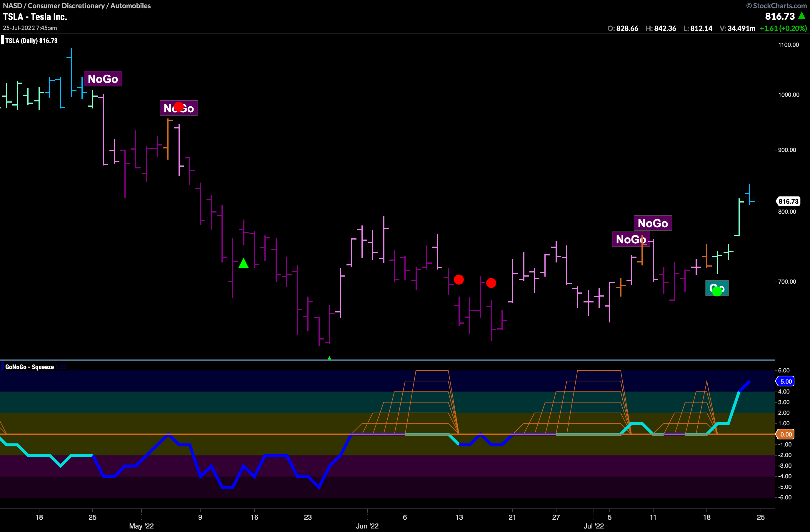Click the 6.00 squeeze axis label

(784, 370)
